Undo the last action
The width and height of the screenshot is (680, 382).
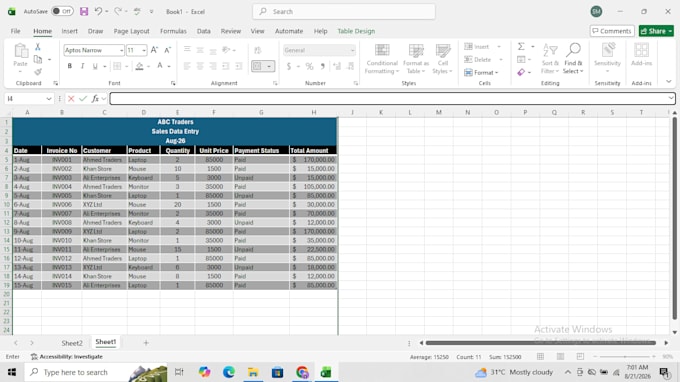click(x=98, y=12)
